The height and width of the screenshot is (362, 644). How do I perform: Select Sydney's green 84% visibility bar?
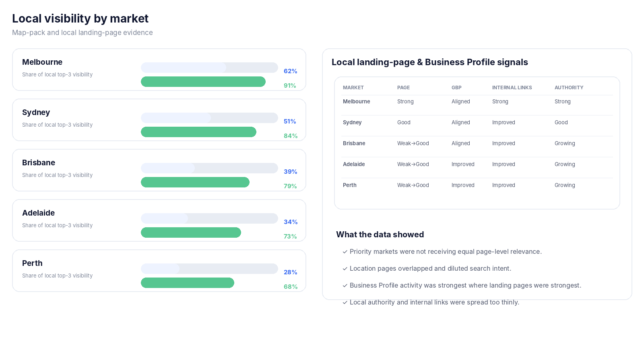click(198, 132)
